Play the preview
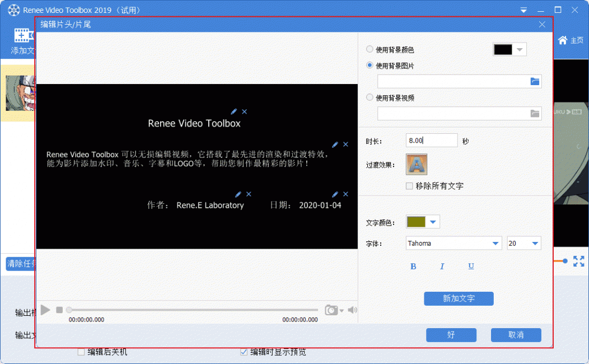This screenshot has height=364, width=589. point(45,310)
